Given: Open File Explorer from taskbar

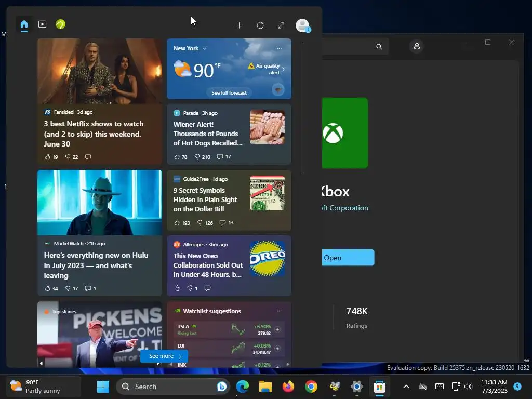Looking at the screenshot, I should tap(265, 387).
